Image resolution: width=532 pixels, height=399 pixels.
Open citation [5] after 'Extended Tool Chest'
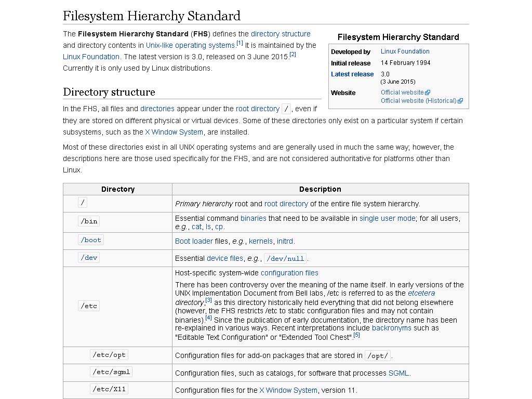click(x=356, y=335)
